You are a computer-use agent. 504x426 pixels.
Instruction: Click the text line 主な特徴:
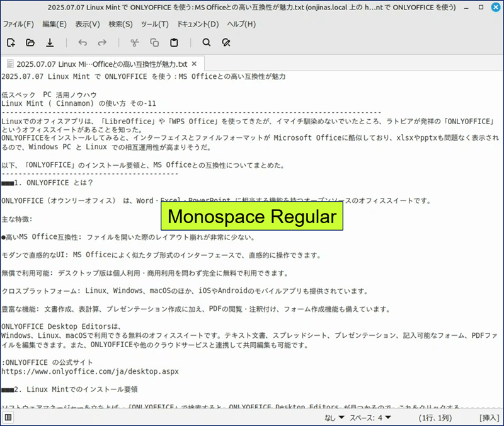[17, 219]
